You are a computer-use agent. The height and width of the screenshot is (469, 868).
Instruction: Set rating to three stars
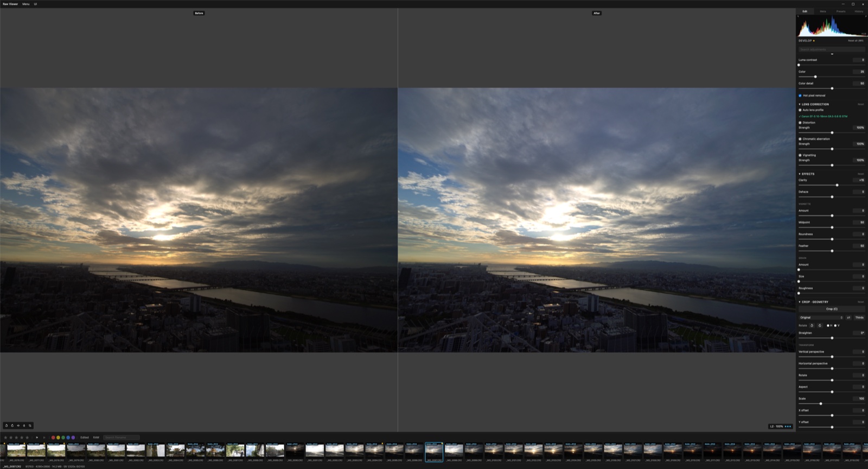[x=16, y=438]
